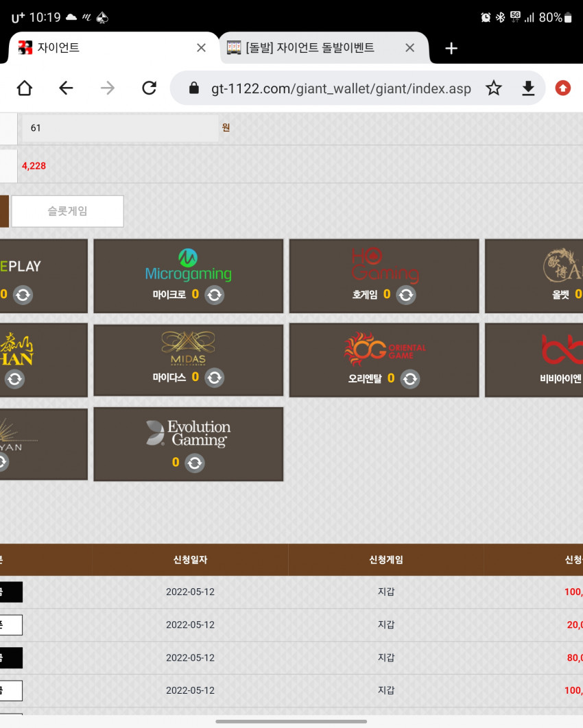
Task: Tap the red update arrow icon
Action: pyautogui.click(x=563, y=88)
